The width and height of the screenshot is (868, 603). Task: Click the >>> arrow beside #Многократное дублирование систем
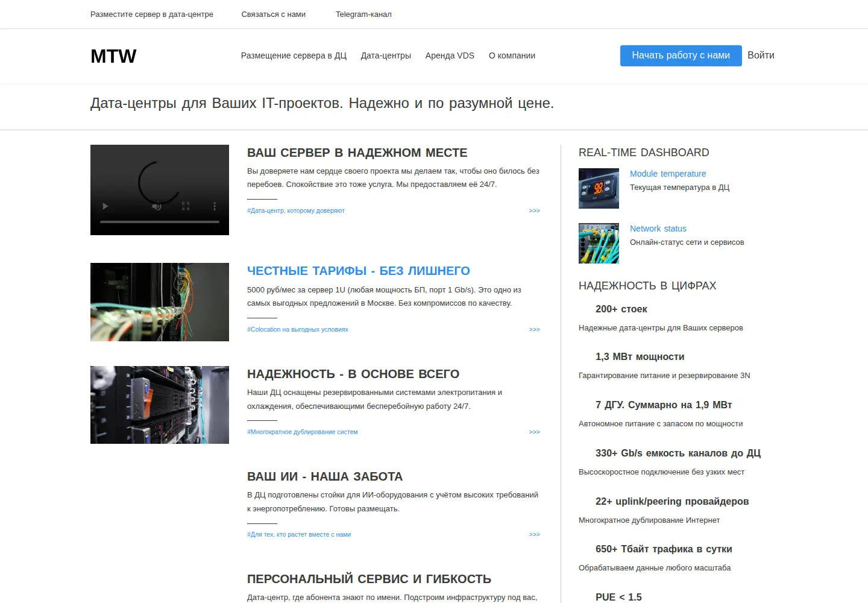click(535, 432)
